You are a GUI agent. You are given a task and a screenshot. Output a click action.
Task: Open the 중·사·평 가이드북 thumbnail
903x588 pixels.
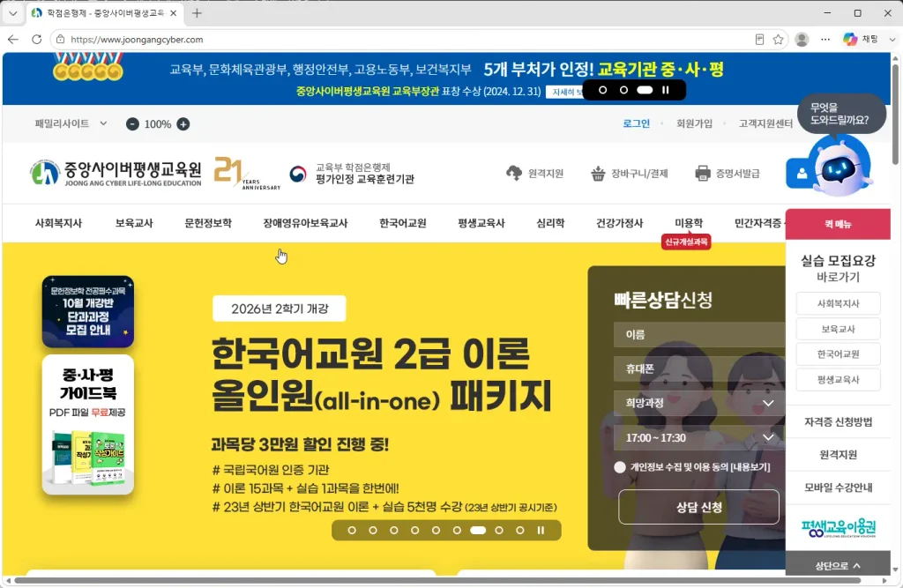(x=88, y=424)
